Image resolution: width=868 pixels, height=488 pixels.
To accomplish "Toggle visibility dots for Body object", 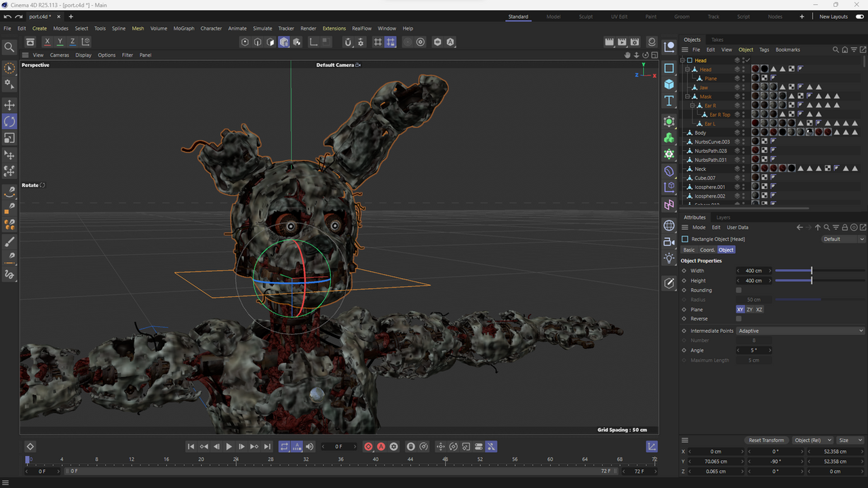I will point(743,133).
